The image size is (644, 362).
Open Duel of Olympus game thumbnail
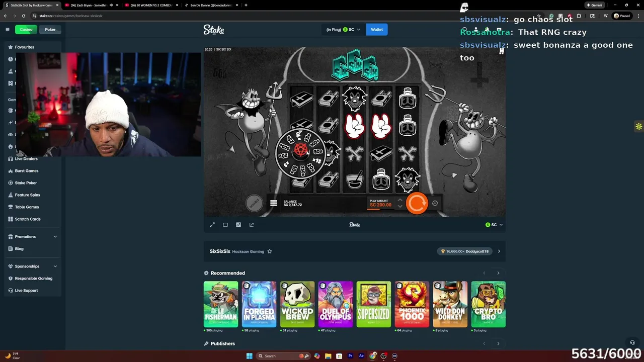336,304
